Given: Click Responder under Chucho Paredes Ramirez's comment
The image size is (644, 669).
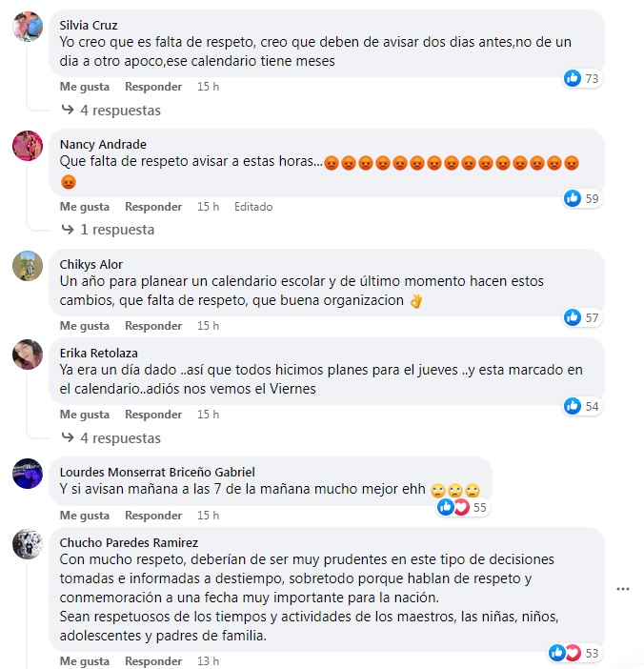Looking at the screenshot, I should pyautogui.click(x=153, y=660).
